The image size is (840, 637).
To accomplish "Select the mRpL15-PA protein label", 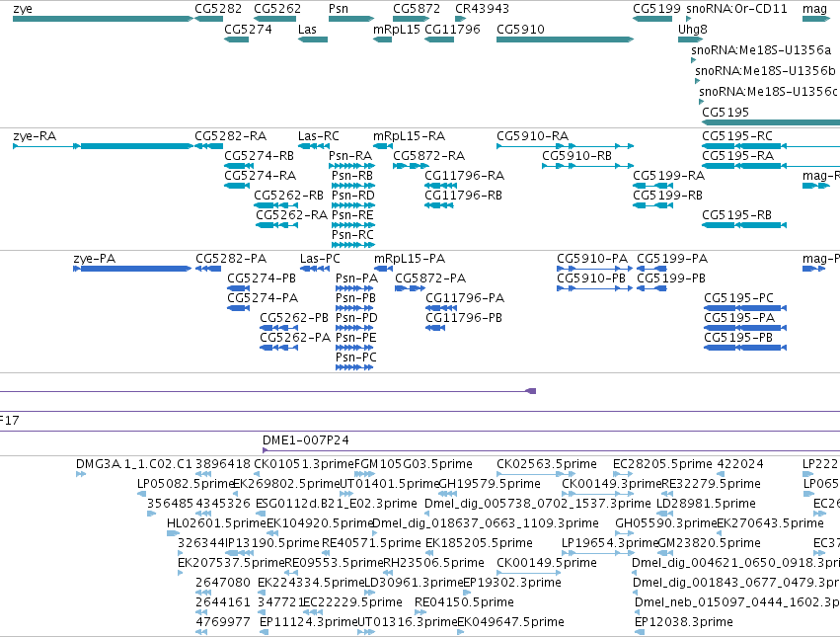I will [x=410, y=259].
